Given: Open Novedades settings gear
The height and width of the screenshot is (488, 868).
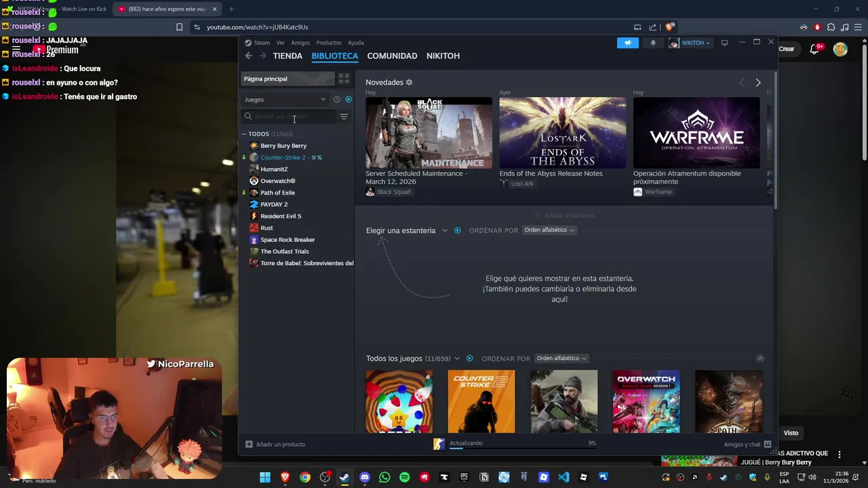Looking at the screenshot, I should click(409, 82).
